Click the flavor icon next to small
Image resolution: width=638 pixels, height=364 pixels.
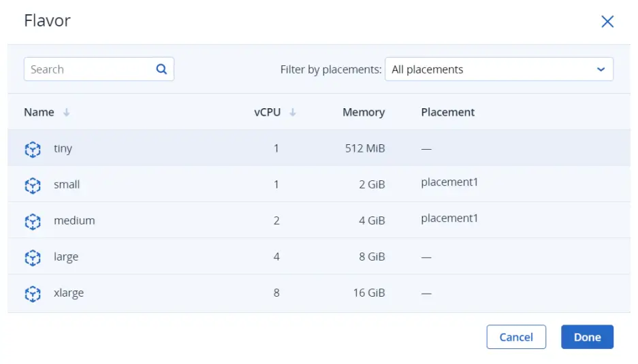pos(33,185)
